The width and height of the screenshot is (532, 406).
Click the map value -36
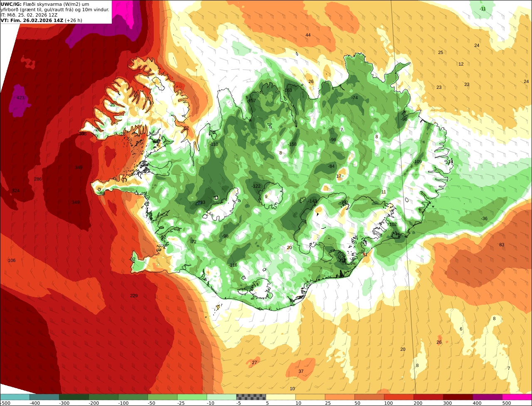coord(484,219)
